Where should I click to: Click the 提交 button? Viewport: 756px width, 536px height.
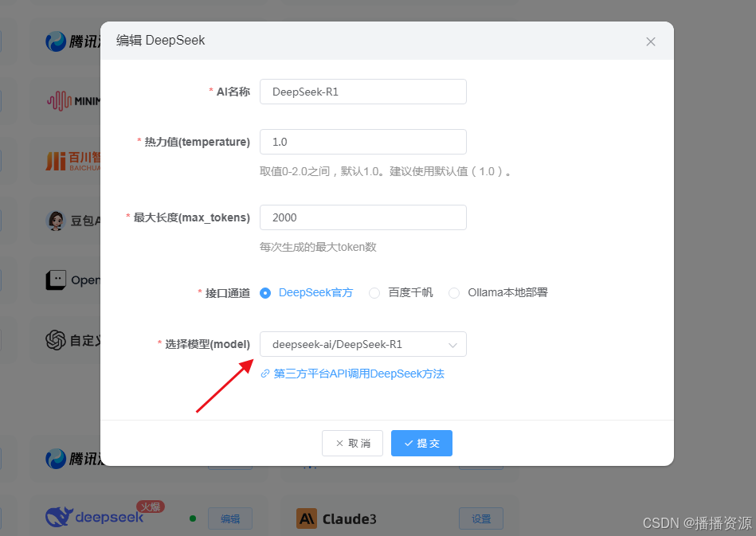click(421, 443)
